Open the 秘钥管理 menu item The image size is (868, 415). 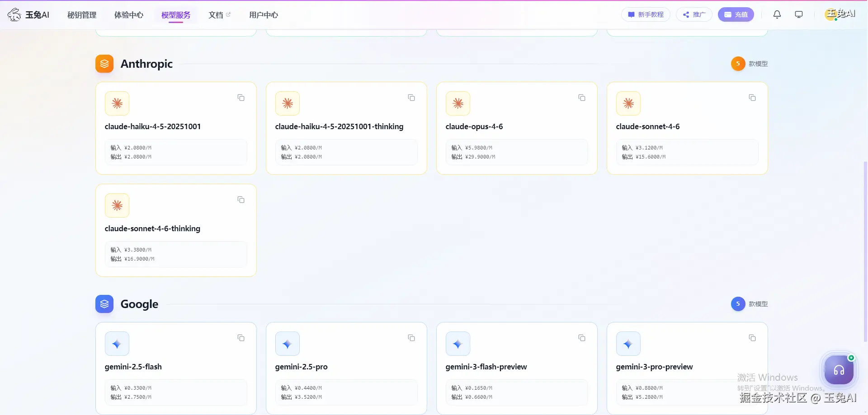[82, 15]
